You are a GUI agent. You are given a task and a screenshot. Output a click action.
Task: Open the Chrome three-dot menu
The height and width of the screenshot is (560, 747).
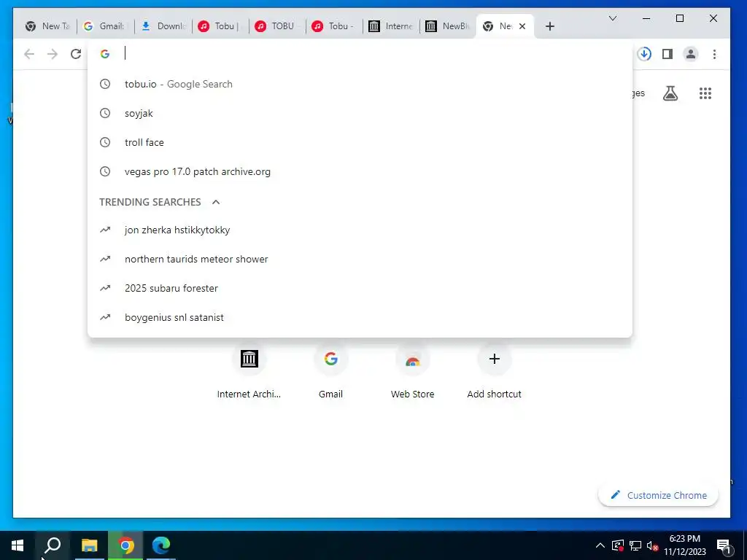714,54
